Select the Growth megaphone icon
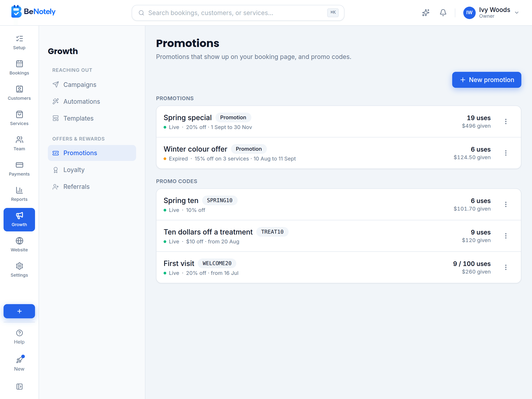The image size is (532, 399). pyautogui.click(x=19, y=215)
